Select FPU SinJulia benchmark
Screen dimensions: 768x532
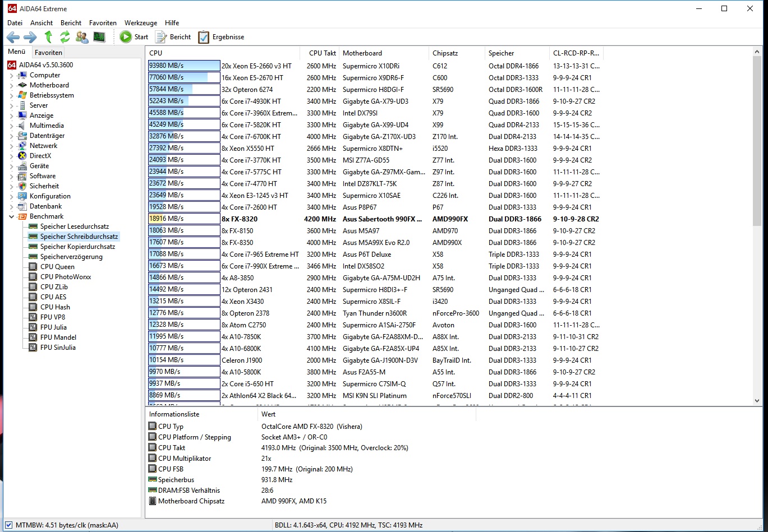(x=58, y=348)
